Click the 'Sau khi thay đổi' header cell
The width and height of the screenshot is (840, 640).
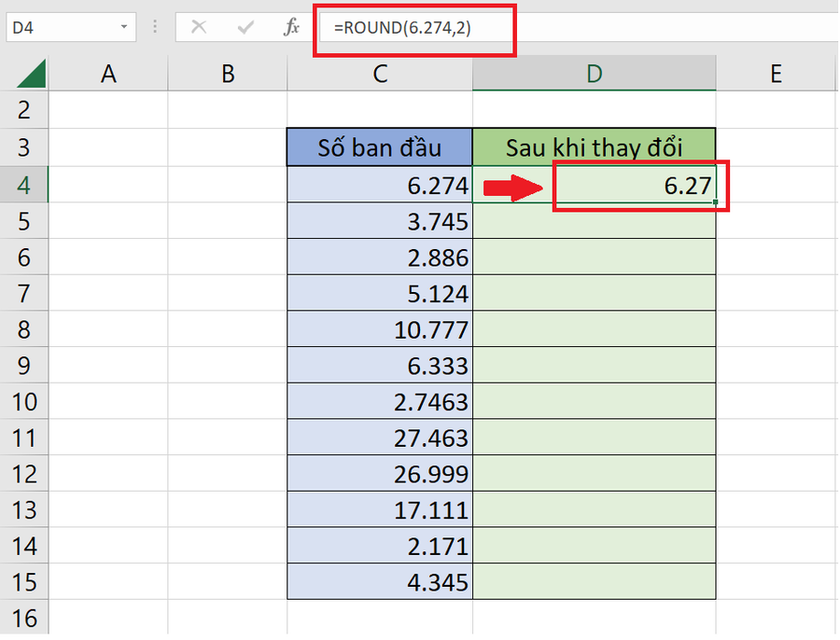(x=595, y=147)
